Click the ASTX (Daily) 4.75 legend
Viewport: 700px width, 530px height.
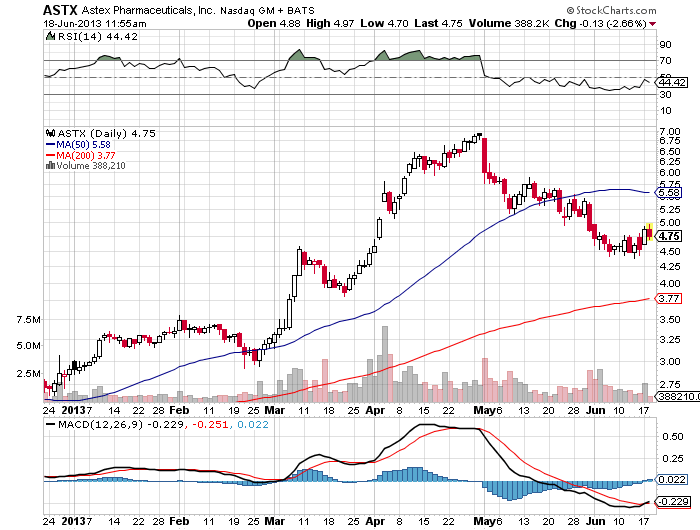tap(107, 134)
